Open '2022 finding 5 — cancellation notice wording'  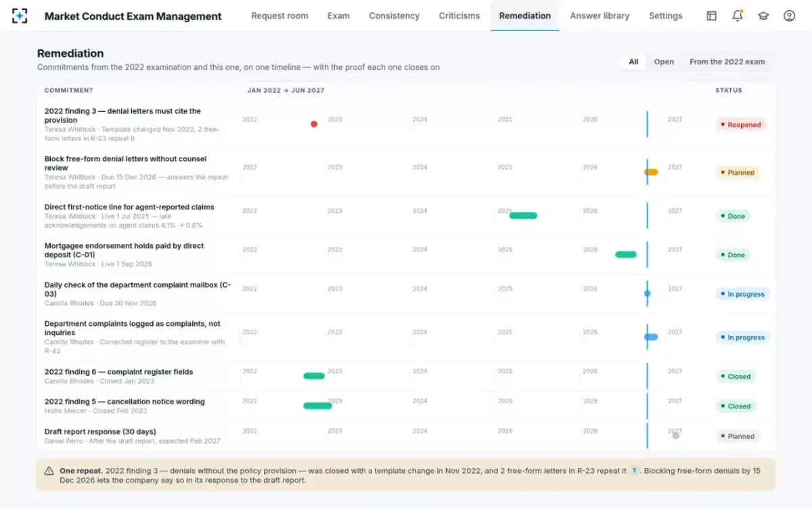click(125, 402)
